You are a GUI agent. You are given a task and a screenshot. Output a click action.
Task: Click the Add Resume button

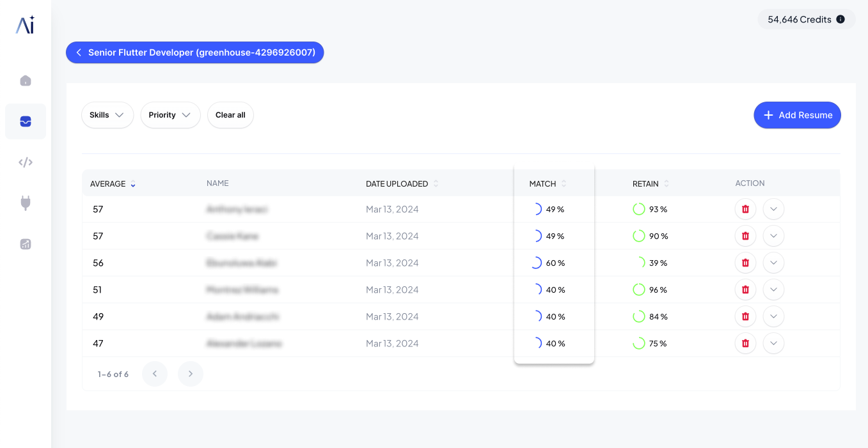point(797,115)
